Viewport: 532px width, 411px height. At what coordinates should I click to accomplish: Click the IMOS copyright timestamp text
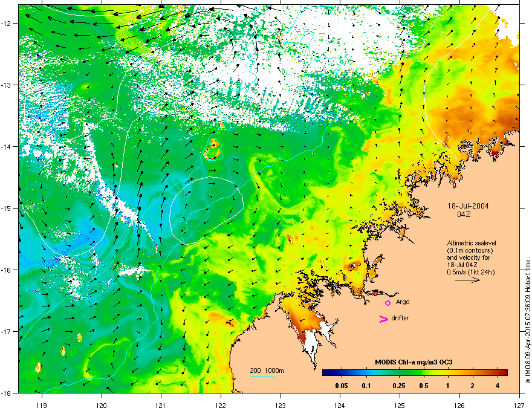tap(528, 322)
